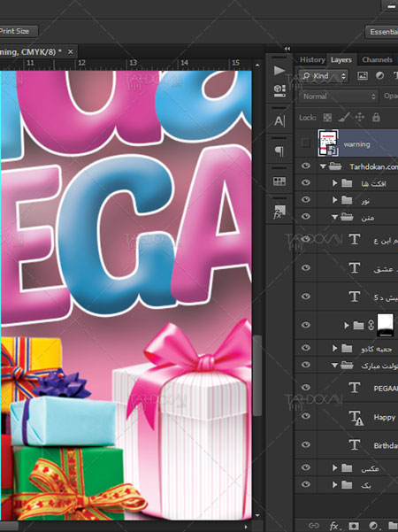Toggle visibility of نور group
The height and width of the screenshot is (532, 398).
(305, 199)
